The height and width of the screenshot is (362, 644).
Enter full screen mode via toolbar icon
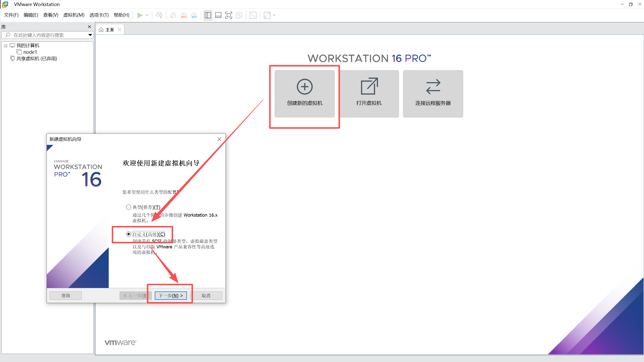point(229,15)
